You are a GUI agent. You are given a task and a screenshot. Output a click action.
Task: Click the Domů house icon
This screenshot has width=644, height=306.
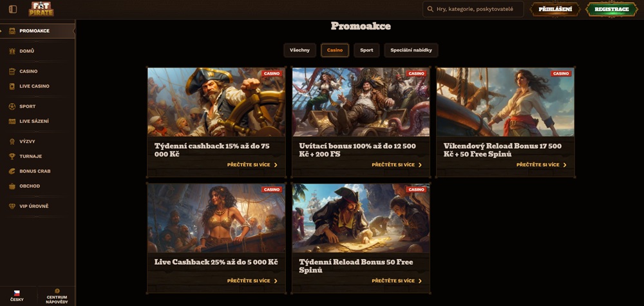[x=13, y=51]
